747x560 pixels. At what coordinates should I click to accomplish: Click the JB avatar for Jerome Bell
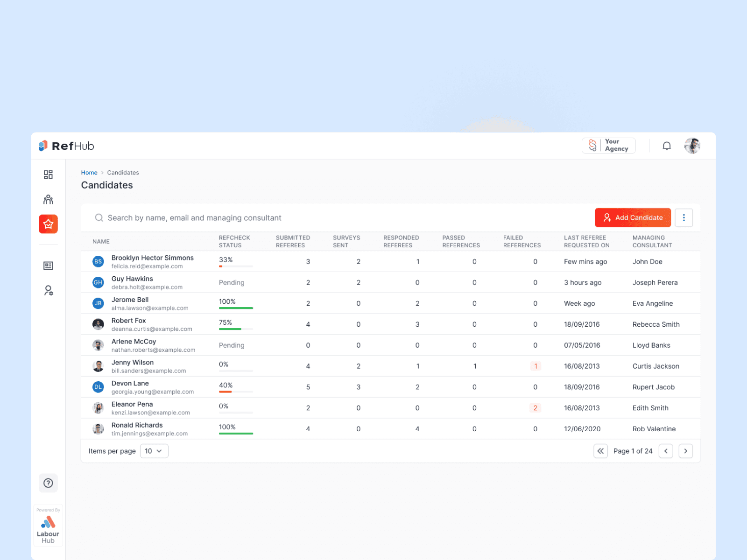(x=98, y=303)
